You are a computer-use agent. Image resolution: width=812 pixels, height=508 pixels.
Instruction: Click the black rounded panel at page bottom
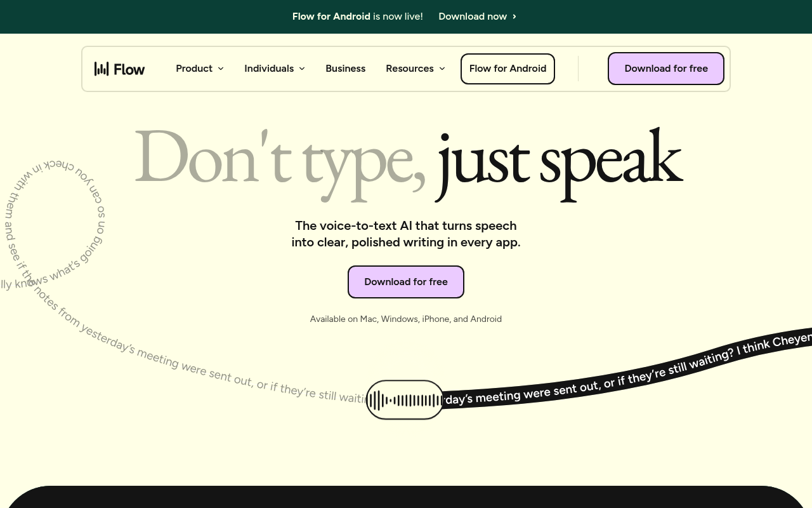point(406,498)
